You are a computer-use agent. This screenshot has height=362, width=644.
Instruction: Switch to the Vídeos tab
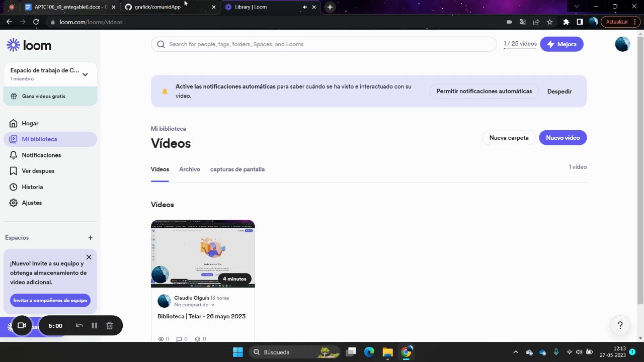coord(160,169)
